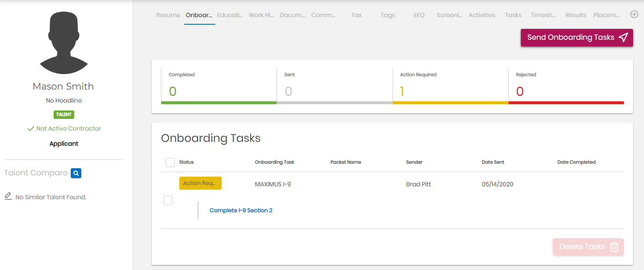This screenshot has width=644, height=270.
Task: Click the plus icon after the tabs
Action: 634,15
